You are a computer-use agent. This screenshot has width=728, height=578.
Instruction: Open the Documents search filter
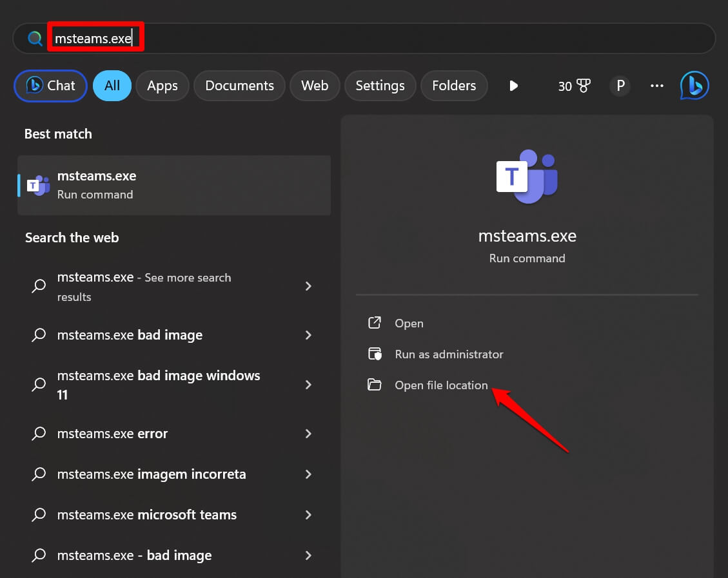coord(239,85)
